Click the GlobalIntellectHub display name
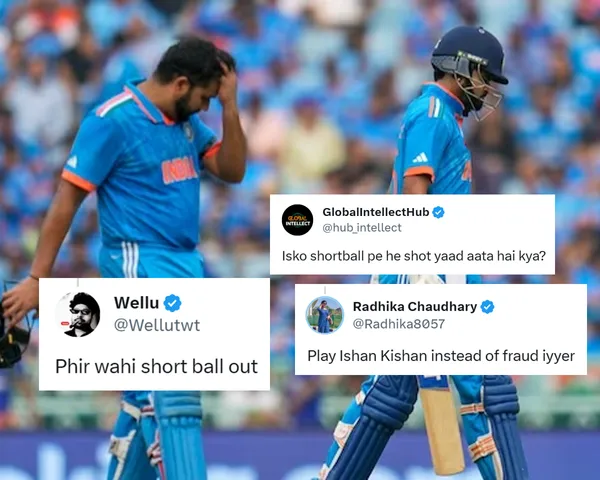The width and height of the screenshot is (600, 480). tap(376, 212)
